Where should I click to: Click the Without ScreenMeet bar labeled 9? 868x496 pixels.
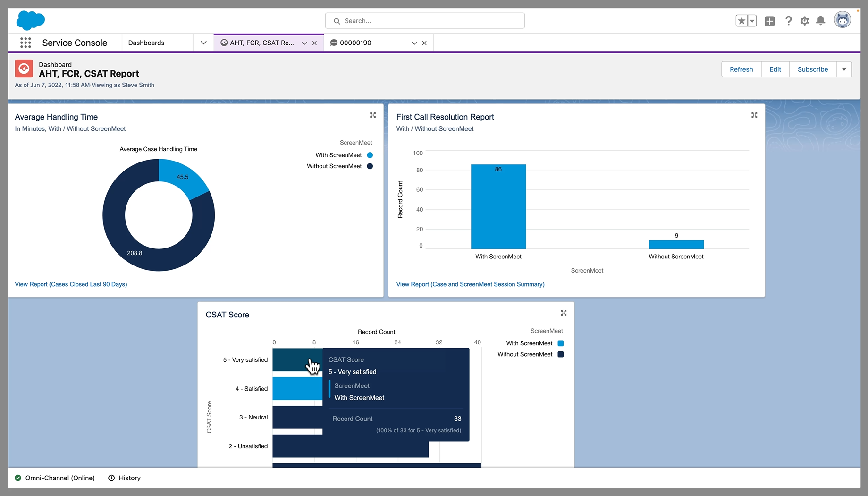[x=676, y=245]
